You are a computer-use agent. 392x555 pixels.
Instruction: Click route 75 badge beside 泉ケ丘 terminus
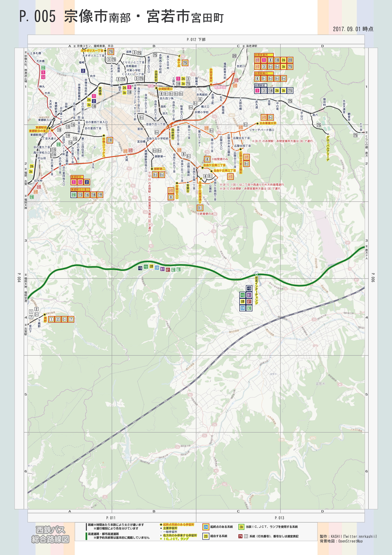(x=185, y=63)
